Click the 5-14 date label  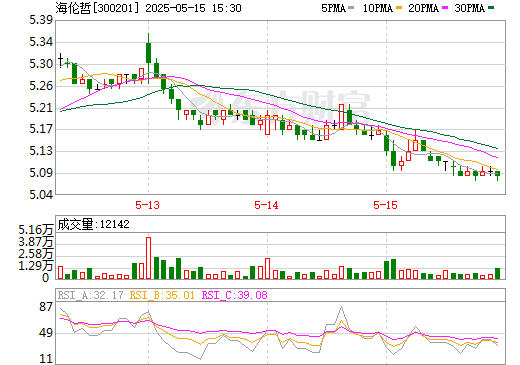click(266, 205)
